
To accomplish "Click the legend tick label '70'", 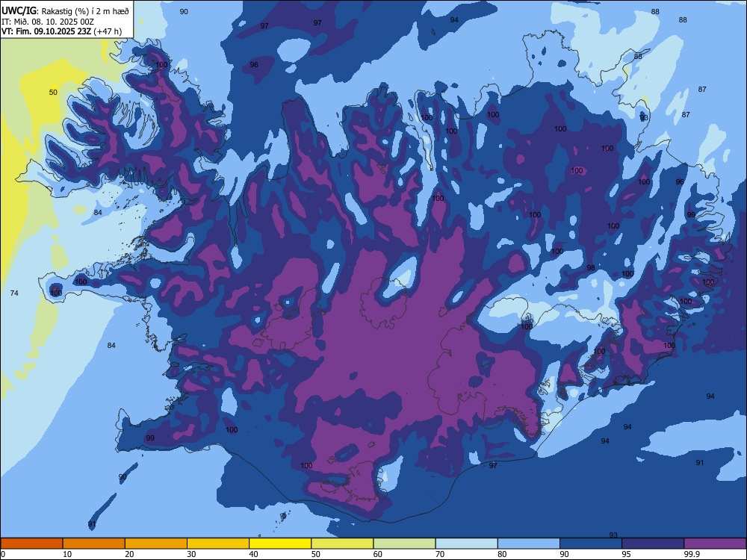I will 440,554.
